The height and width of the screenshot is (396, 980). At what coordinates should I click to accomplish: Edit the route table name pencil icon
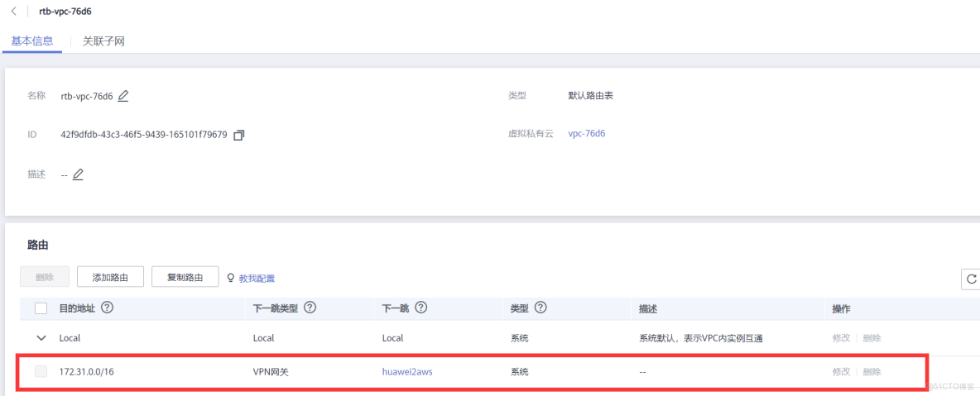pos(123,96)
